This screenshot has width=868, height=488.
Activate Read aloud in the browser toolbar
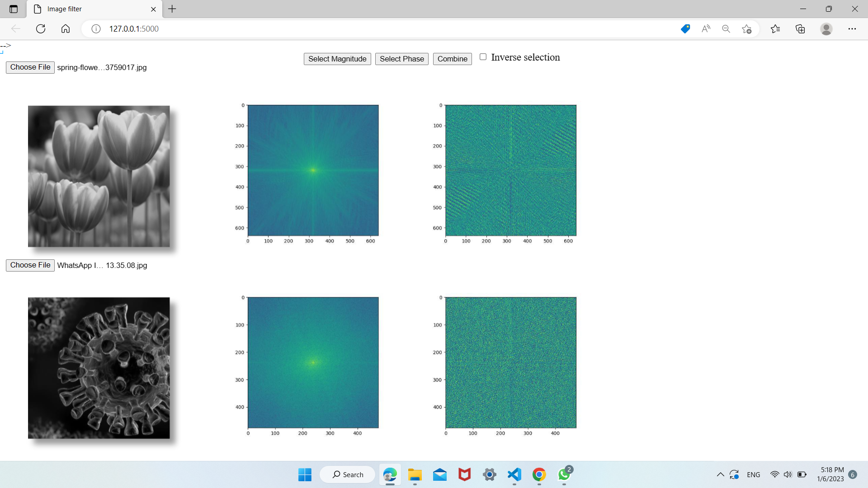pyautogui.click(x=706, y=28)
